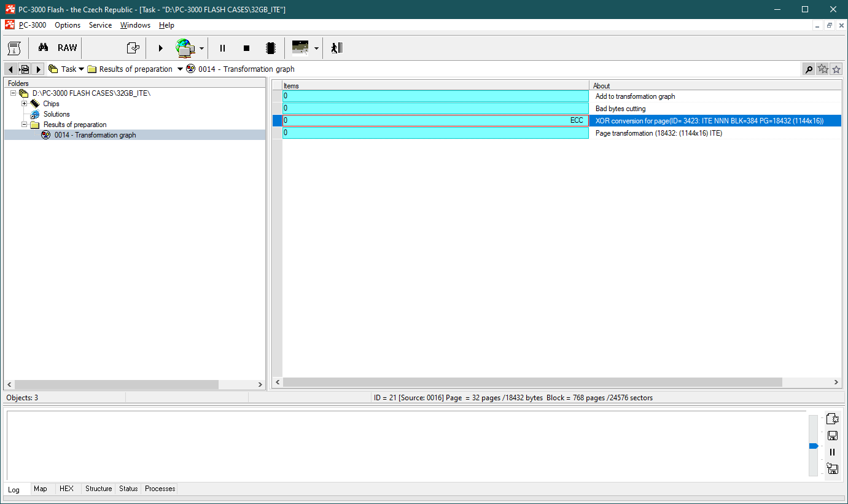Select the Bad bytes cutting row
The height and width of the screenshot is (504, 848).
[x=556, y=109]
